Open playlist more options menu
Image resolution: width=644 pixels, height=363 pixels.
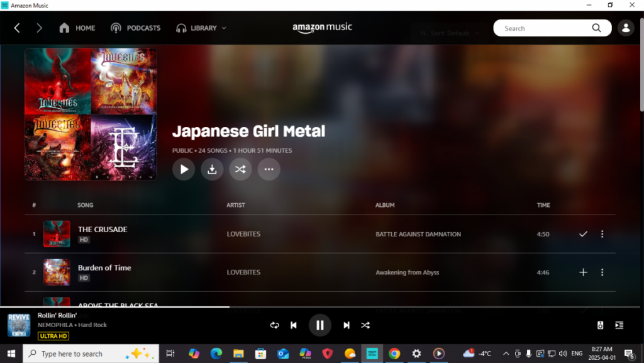[269, 169]
